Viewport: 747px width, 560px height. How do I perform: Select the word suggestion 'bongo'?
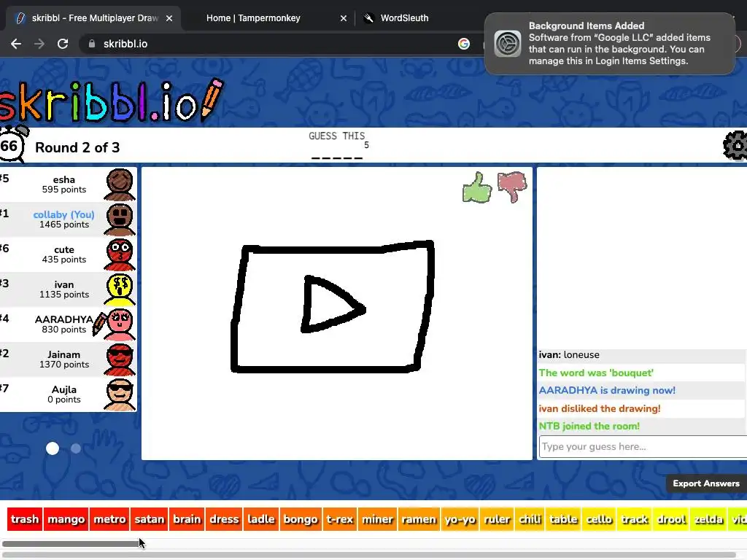tap(301, 519)
